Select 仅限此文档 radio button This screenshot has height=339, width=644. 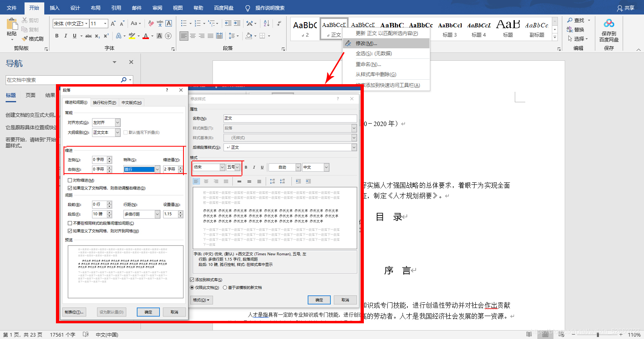point(192,287)
